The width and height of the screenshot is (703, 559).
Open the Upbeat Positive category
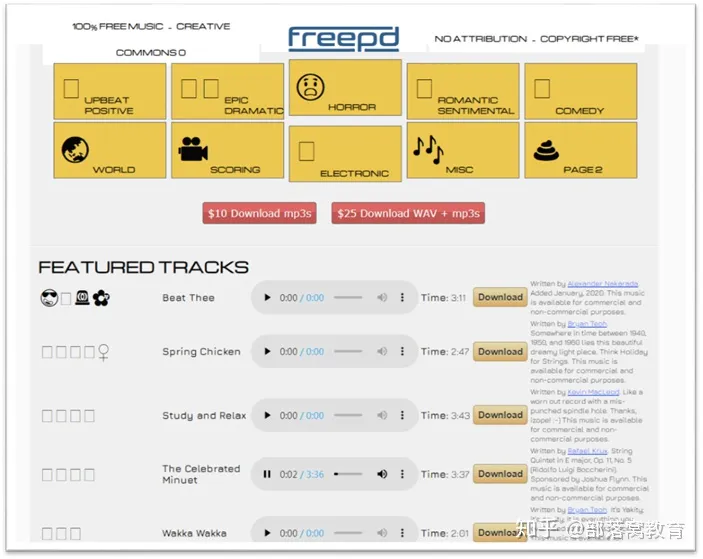tap(109, 92)
